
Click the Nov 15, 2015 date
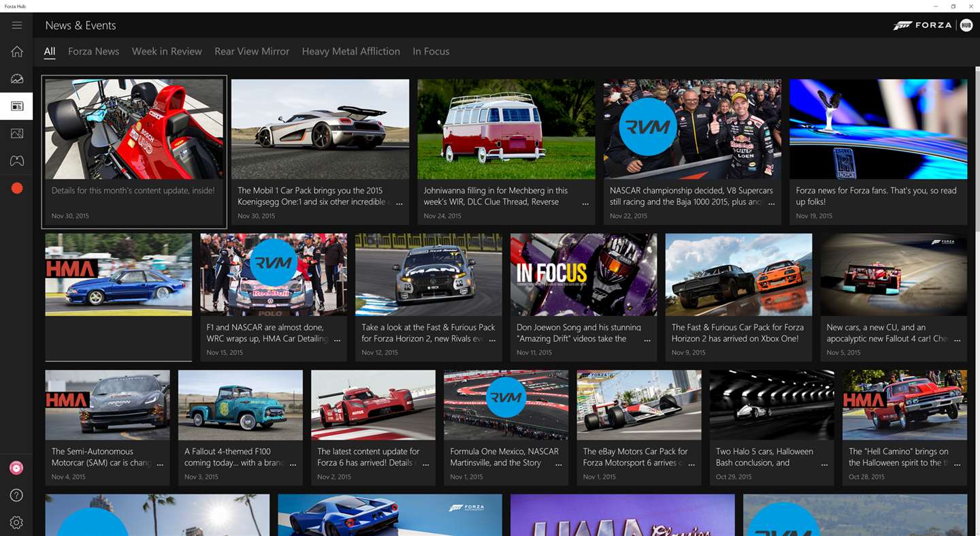225,352
